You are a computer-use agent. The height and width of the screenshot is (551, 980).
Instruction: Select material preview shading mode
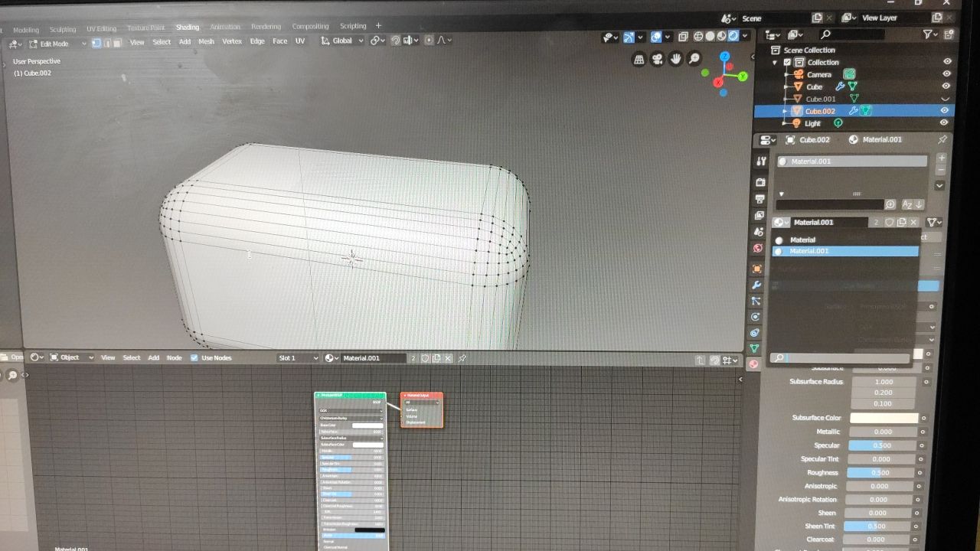point(721,36)
